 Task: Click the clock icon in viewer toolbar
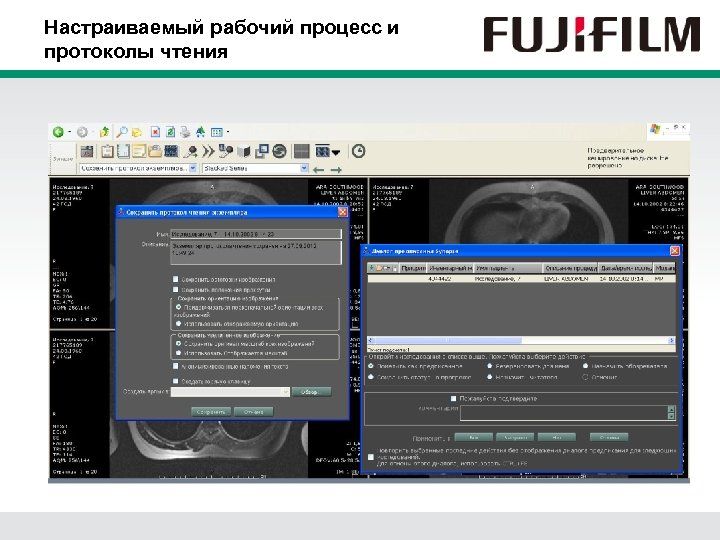point(359,151)
